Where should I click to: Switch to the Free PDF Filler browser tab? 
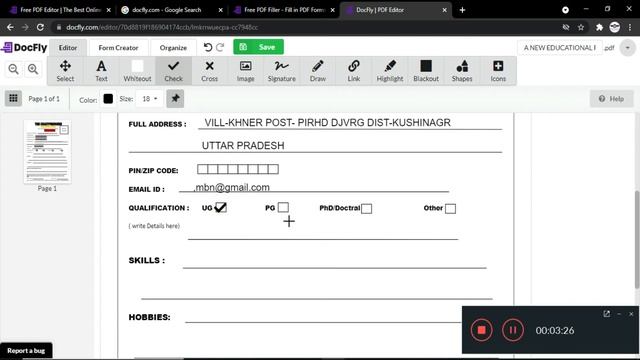(284, 10)
